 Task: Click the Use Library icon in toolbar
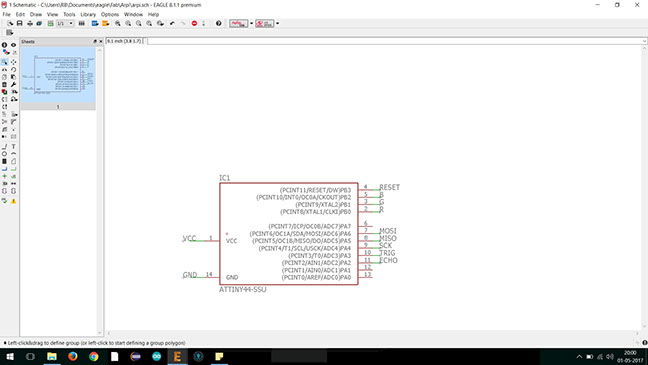pyautogui.click(x=82, y=24)
